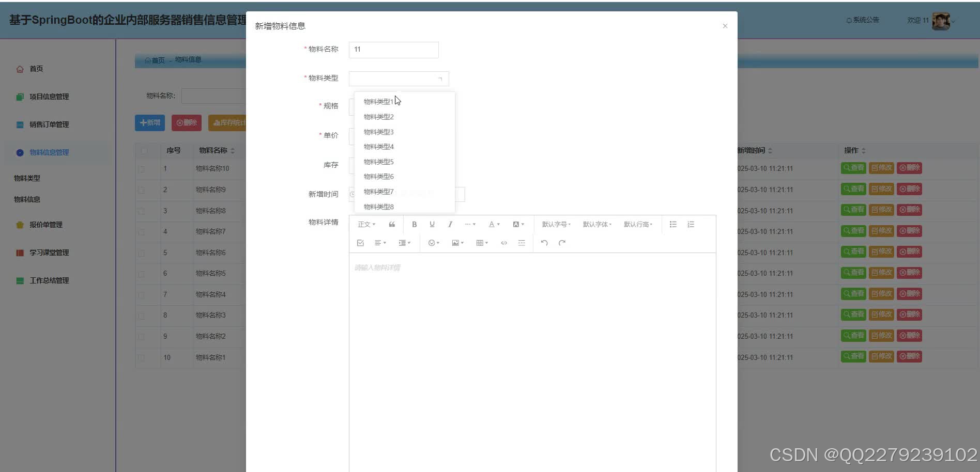980x472 pixels.
Task: Insert a todo checklist item in editor
Action: click(360, 243)
